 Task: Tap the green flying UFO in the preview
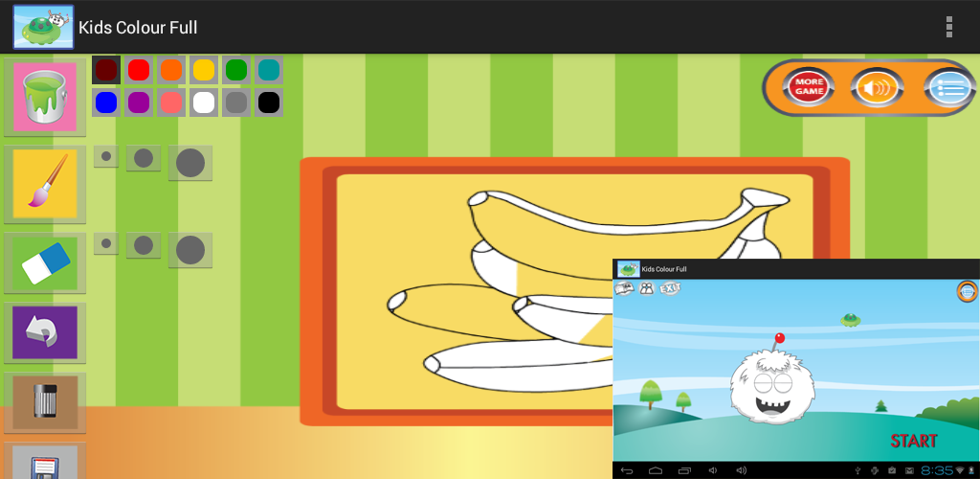tap(851, 320)
